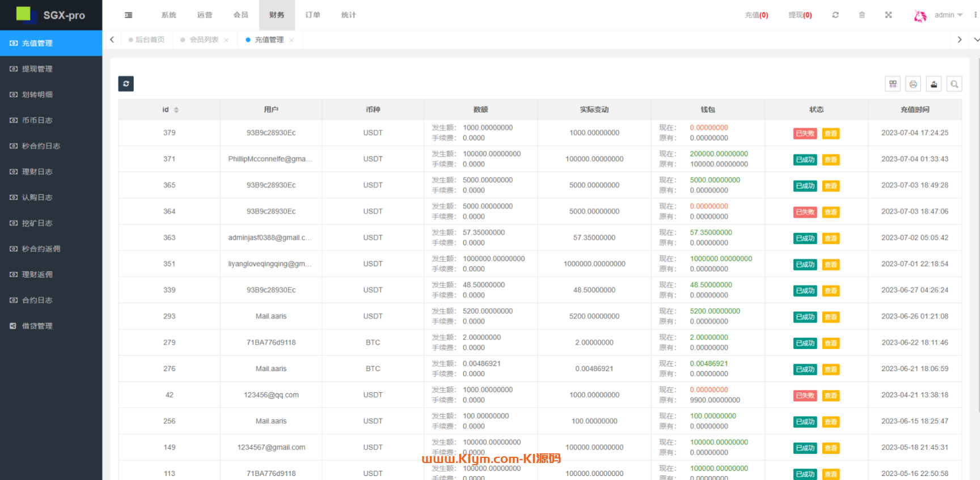Image resolution: width=980 pixels, height=480 pixels.
Task: Open the 会员 top menu
Action: pyautogui.click(x=240, y=15)
